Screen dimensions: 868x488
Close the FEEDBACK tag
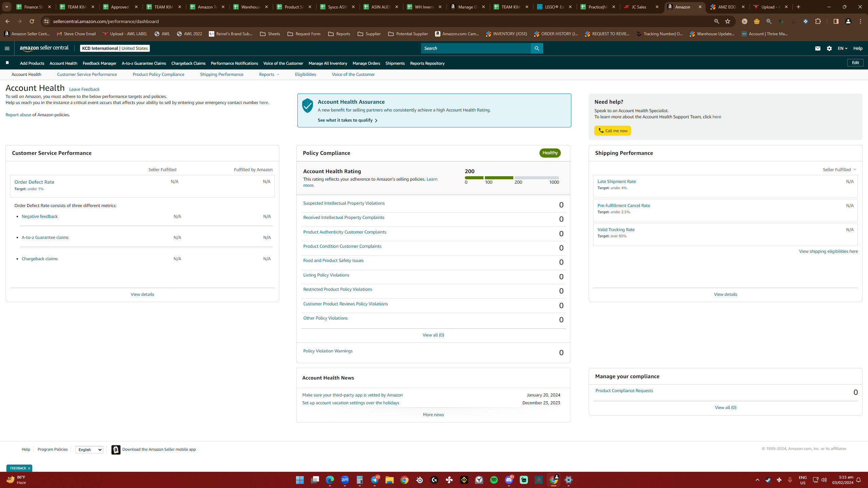point(29,468)
